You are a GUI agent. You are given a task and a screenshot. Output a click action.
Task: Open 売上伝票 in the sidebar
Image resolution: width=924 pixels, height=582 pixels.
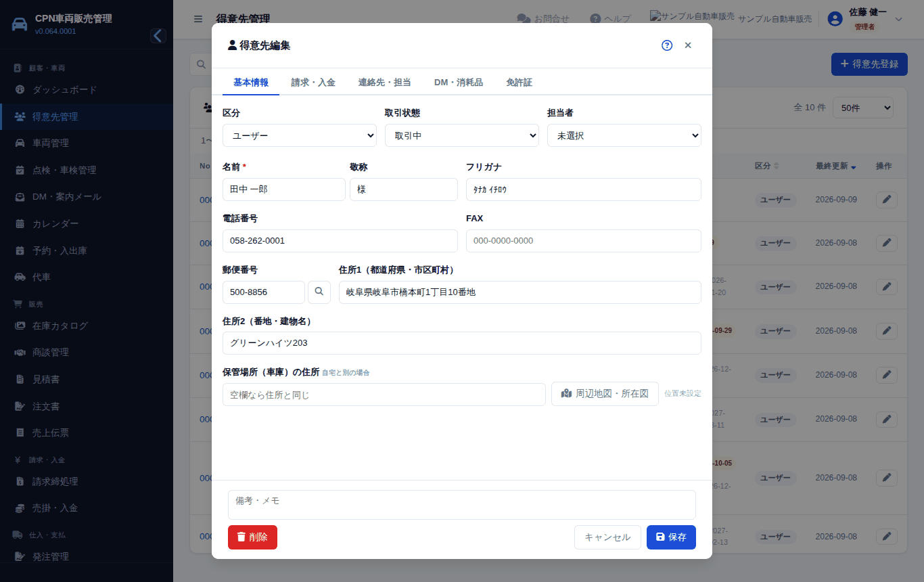click(x=87, y=433)
